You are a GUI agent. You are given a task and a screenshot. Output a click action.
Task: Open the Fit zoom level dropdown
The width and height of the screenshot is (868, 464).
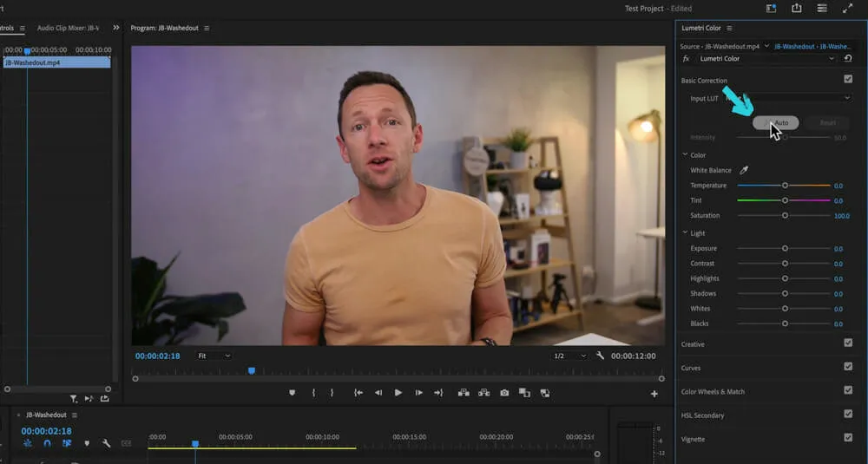coord(214,356)
